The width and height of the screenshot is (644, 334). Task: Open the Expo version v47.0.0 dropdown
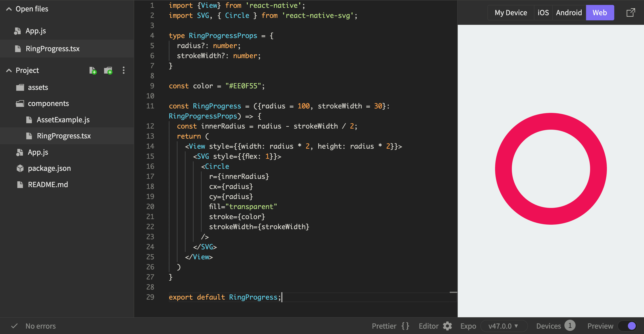click(x=504, y=326)
